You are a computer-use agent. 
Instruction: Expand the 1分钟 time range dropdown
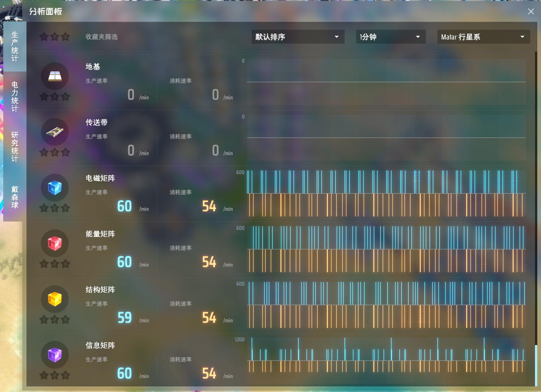[x=391, y=37]
